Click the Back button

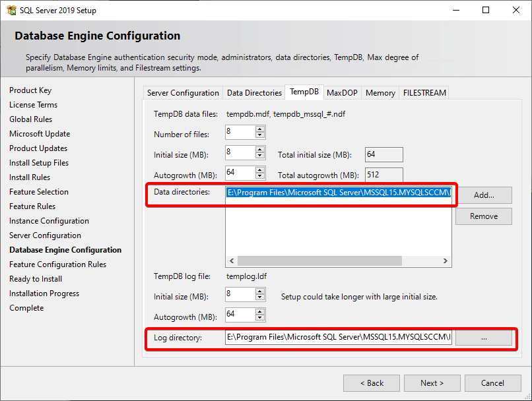coord(372,383)
